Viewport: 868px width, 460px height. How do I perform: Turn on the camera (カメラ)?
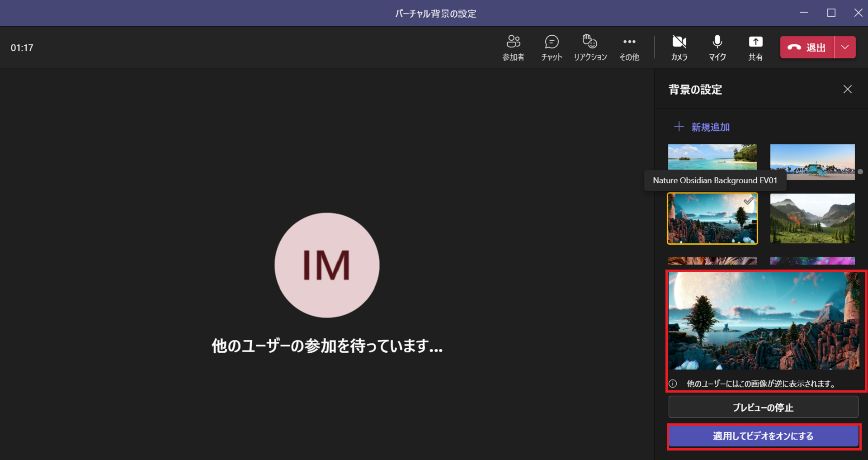click(x=679, y=47)
